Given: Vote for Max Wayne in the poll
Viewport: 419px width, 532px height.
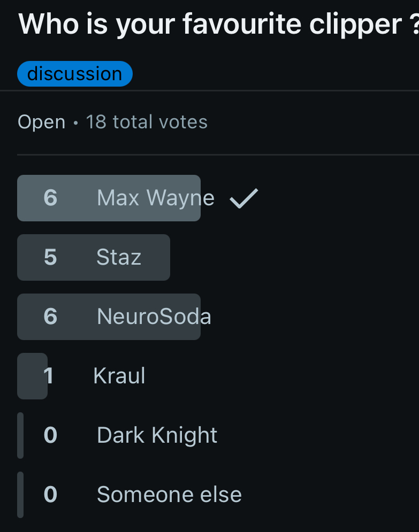Looking at the screenshot, I should [155, 198].
